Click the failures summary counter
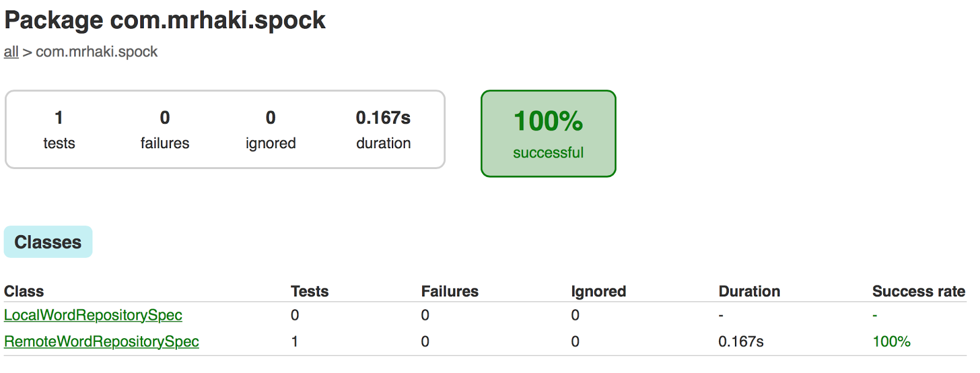980x373 pixels. click(x=165, y=129)
